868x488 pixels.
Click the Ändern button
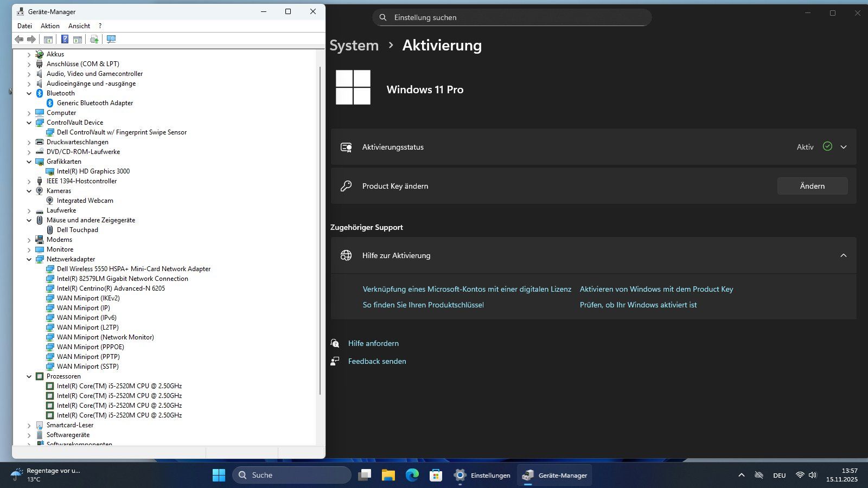pyautogui.click(x=812, y=186)
